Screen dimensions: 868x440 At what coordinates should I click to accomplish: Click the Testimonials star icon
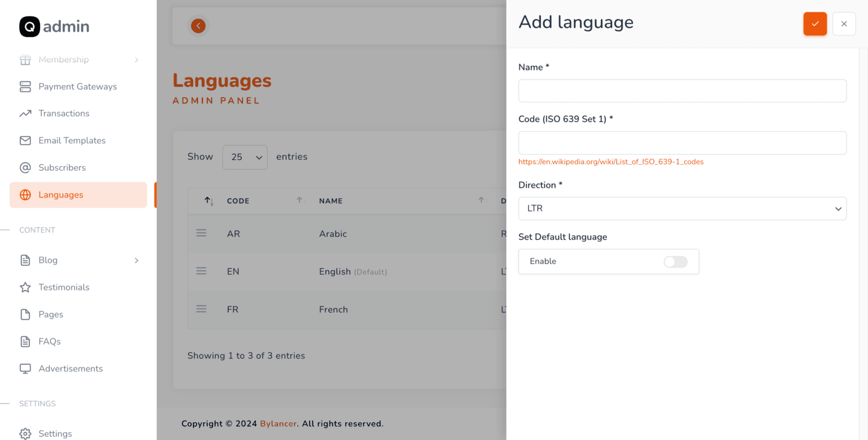(x=25, y=287)
